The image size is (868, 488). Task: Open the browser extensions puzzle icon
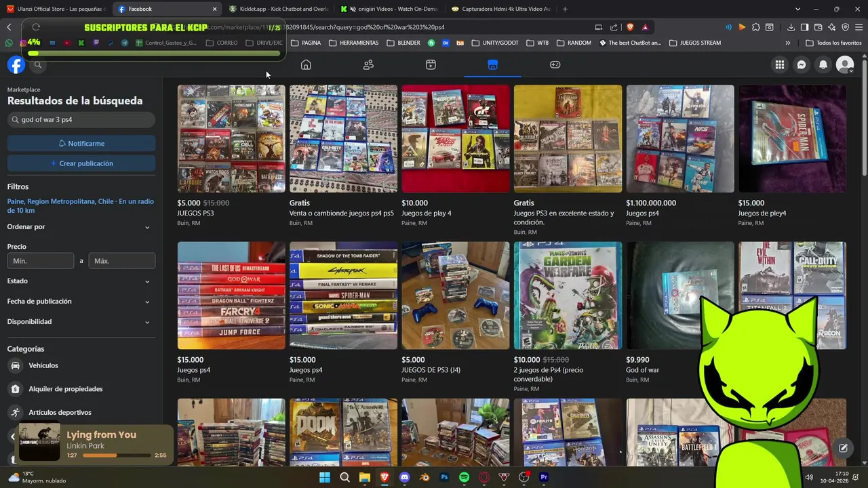(755, 27)
